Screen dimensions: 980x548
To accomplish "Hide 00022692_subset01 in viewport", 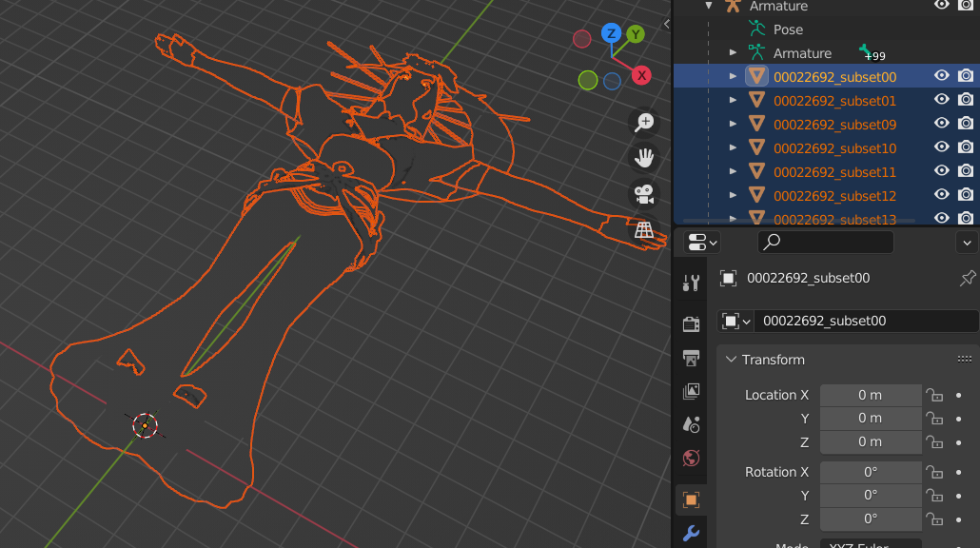I will tap(941, 99).
